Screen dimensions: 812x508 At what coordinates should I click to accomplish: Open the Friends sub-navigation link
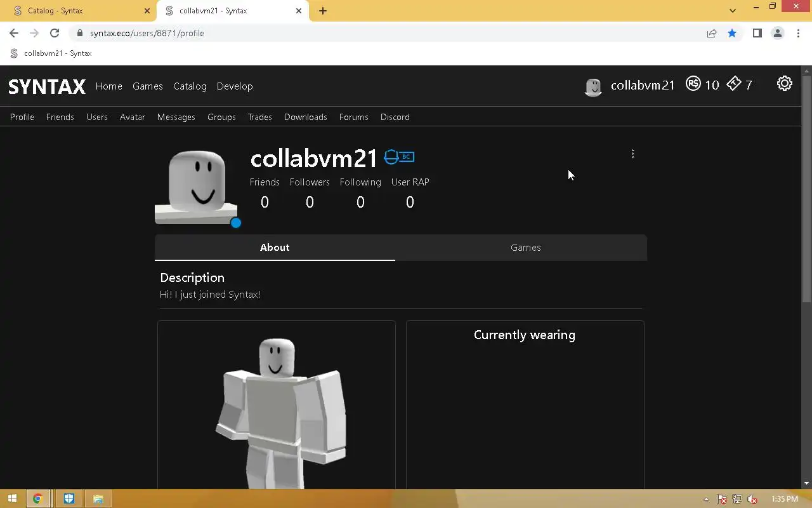coord(60,117)
